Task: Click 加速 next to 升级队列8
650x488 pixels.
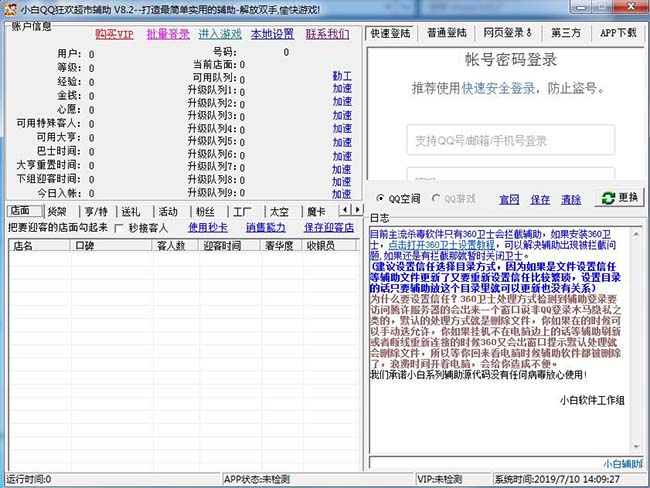Action: click(342, 182)
